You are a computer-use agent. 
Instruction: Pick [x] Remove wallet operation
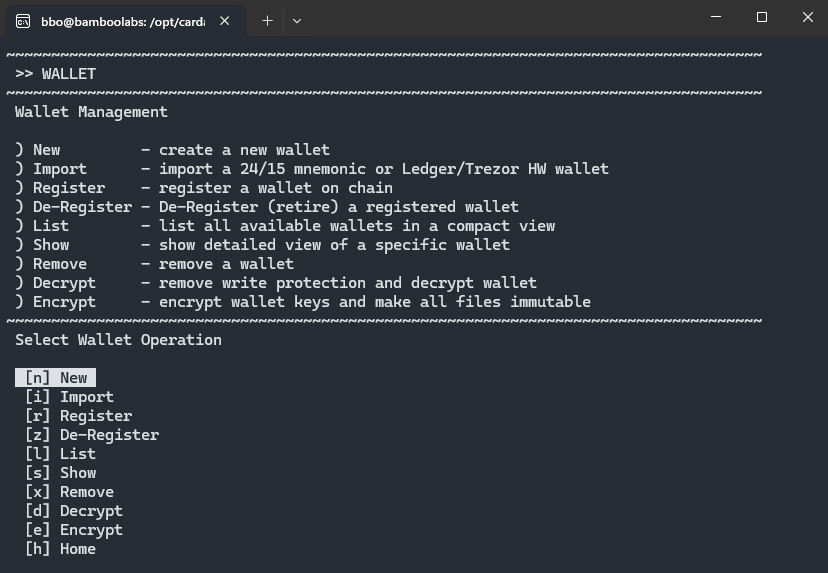[x=69, y=492]
